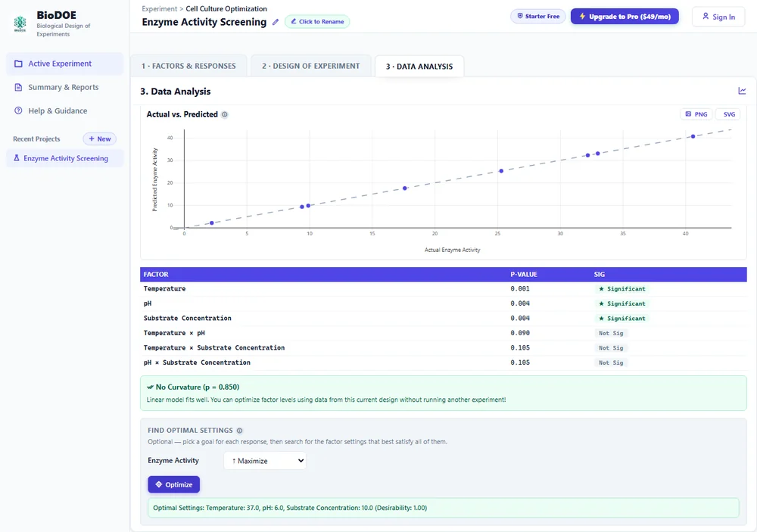Open Help & Guidance in the sidebar
The height and width of the screenshot is (532, 757).
click(64, 111)
